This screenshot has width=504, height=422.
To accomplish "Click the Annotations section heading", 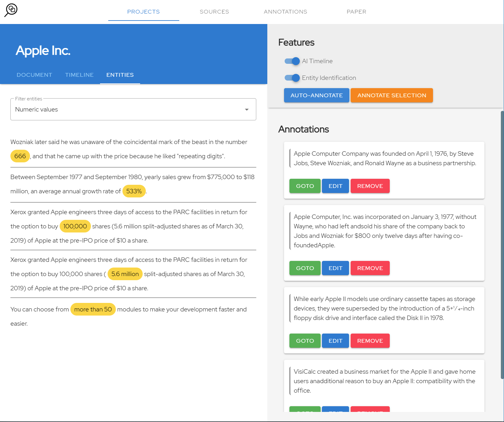I will (x=304, y=129).
